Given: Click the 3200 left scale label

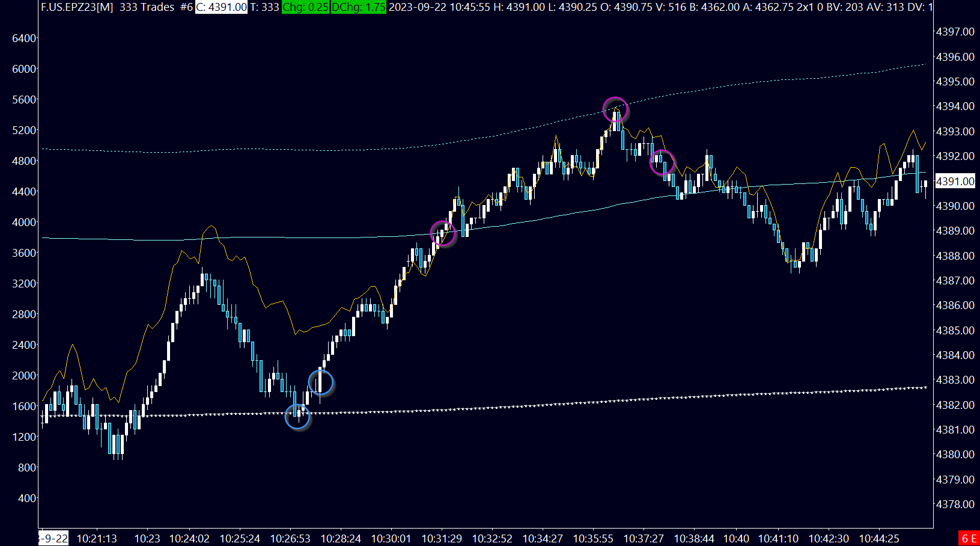Looking at the screenshot, I should click(x=24, y=284).
